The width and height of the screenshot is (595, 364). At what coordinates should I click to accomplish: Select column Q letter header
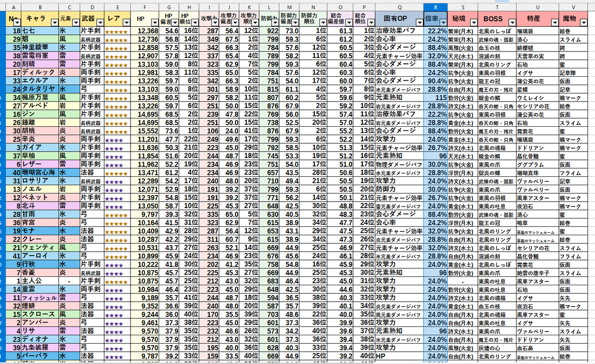click(399, 7)
